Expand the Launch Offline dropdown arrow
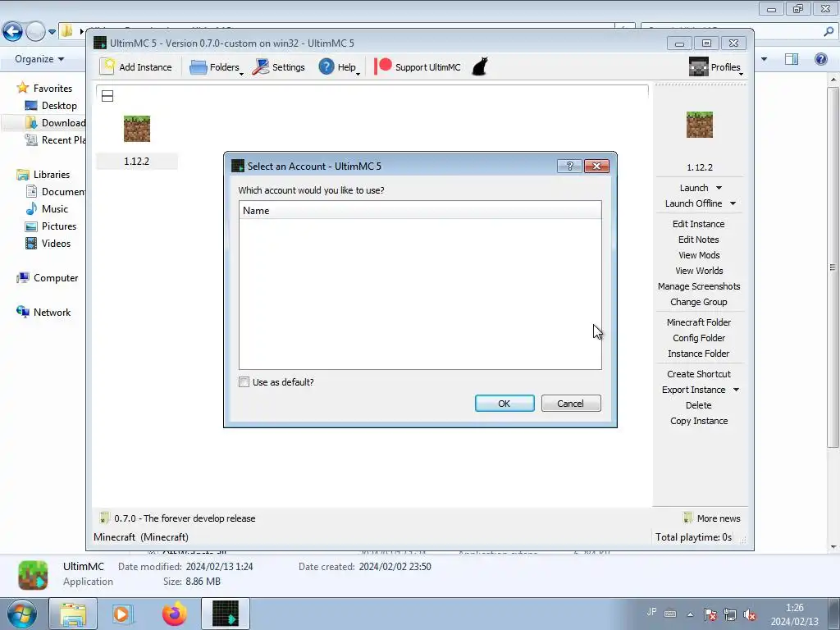 tap(733, 203)
